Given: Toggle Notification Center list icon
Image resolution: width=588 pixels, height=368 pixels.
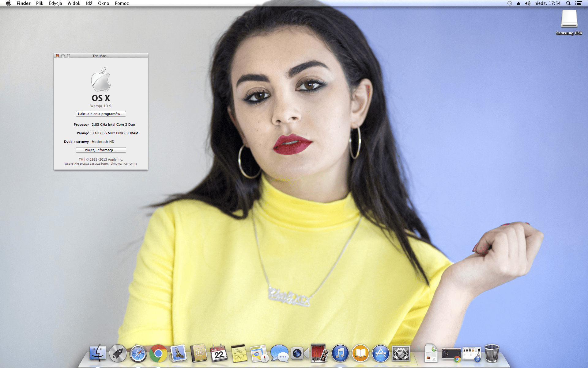Looking at the screenshot, I should [579, 3].
